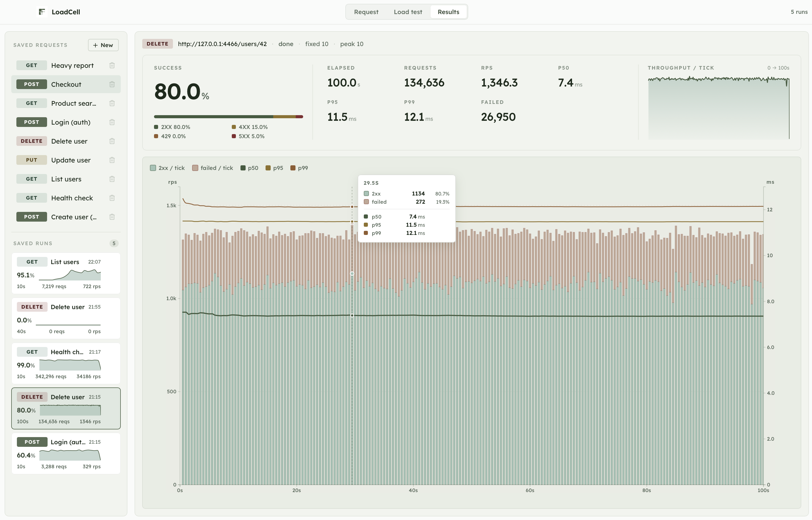This screenshot has width=812, height=520.
Task: Open the List users saved request
Action: tap(66, 179)
